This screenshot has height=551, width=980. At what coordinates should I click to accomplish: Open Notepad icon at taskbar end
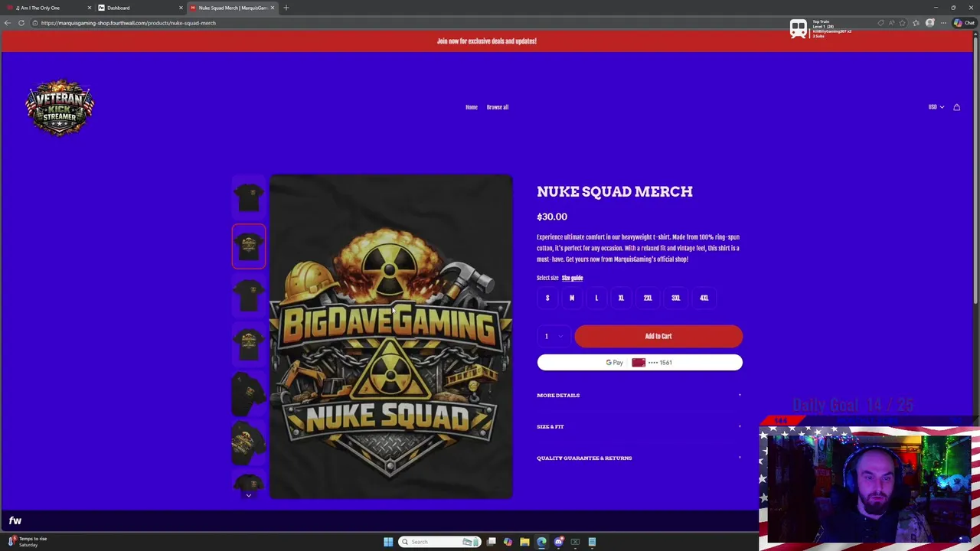click(592, 542)
